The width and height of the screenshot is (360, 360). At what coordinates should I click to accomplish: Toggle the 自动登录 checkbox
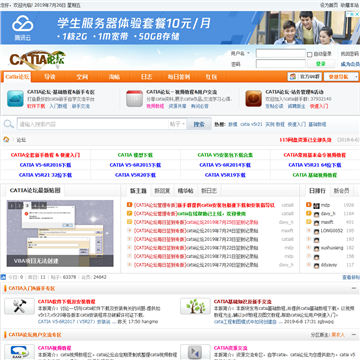click(310, 54)
